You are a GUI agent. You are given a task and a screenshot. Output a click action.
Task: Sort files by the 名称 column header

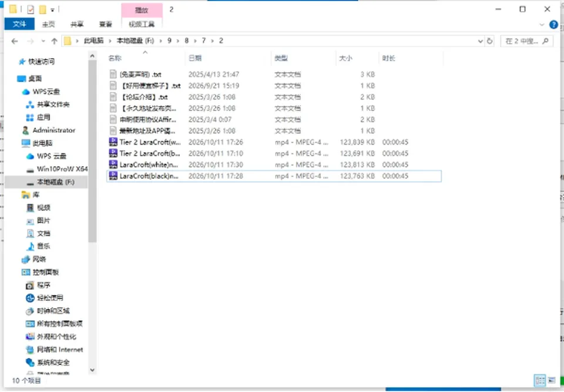coord(115,58)
